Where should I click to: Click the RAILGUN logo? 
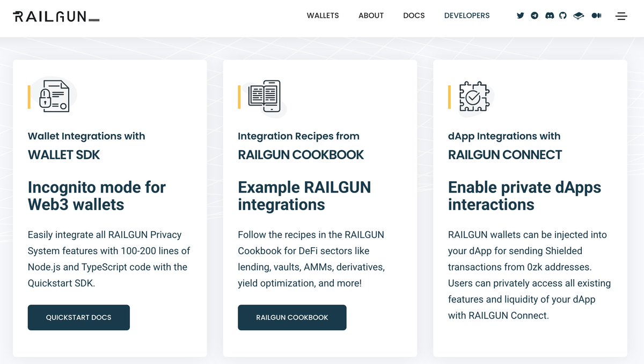[x=56, y=17]
